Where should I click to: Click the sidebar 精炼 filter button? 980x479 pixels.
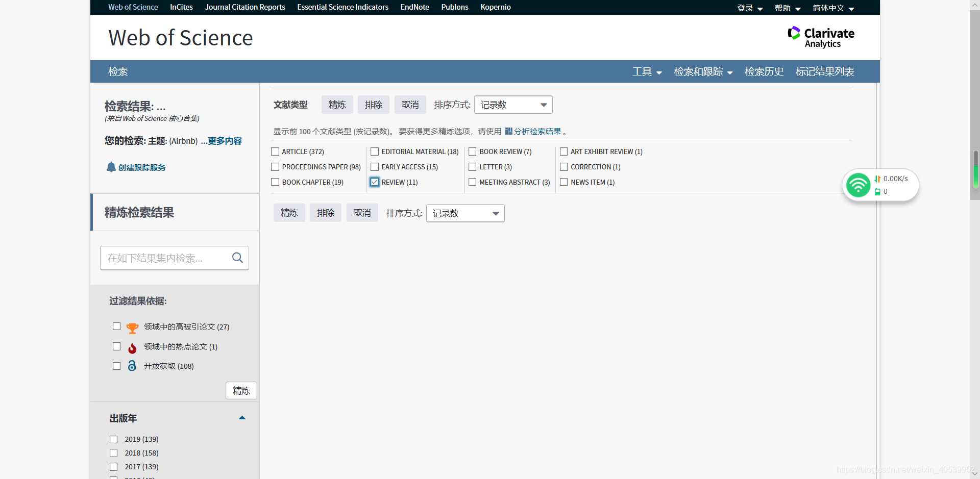click(241, 391)
